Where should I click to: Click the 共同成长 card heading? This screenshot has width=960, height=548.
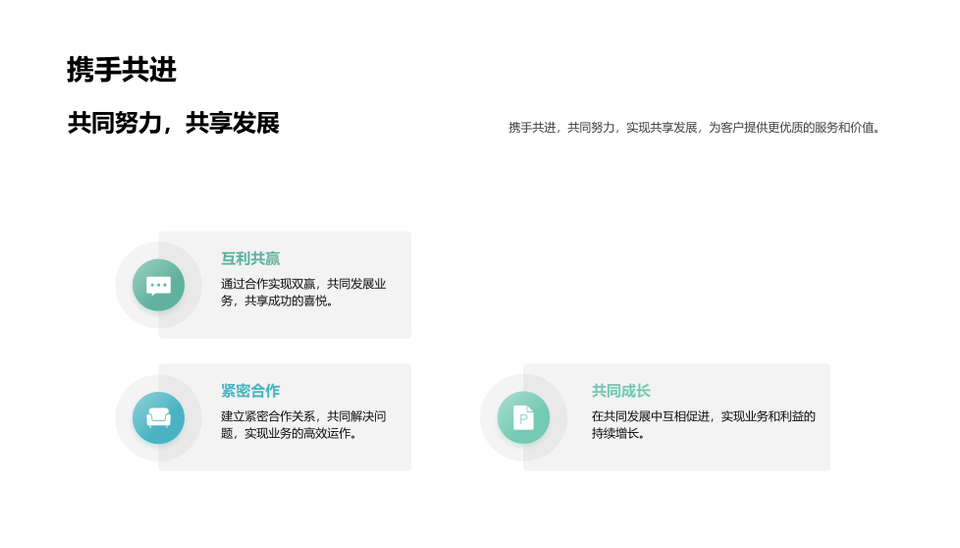620,391
